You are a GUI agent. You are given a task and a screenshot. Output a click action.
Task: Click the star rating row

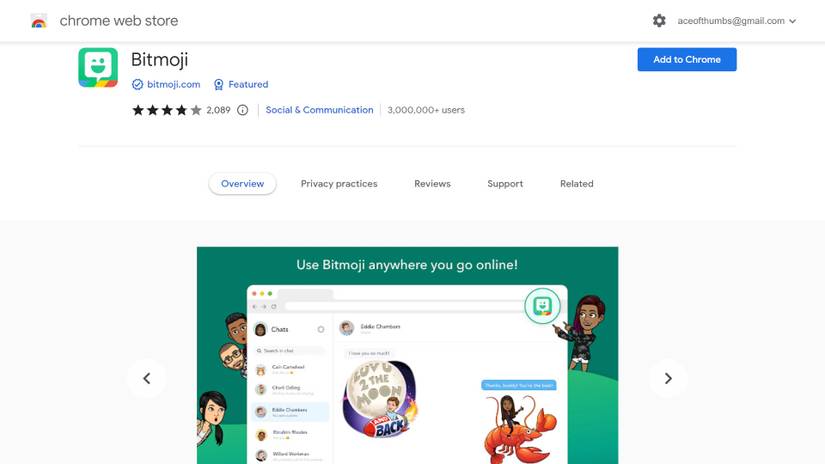click(x=167, y=110)
